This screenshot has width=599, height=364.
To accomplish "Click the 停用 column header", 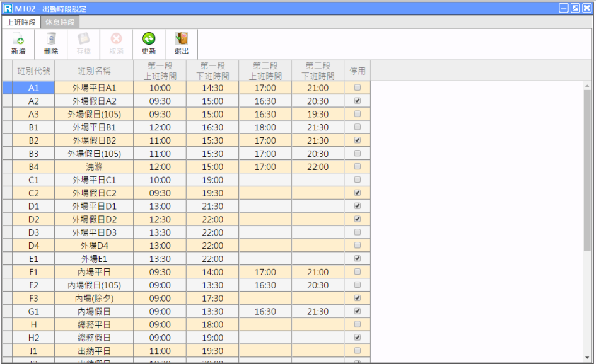I will (x=357, y=71).
